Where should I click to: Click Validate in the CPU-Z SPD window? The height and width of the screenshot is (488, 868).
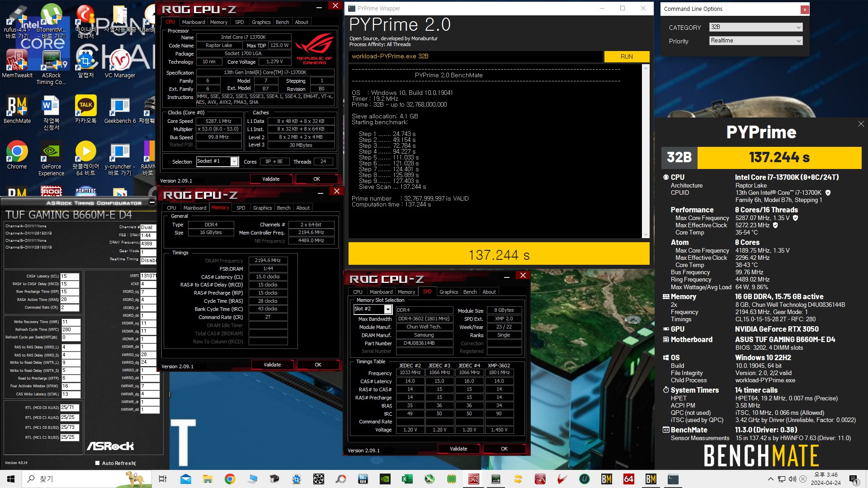coord(458,449)
